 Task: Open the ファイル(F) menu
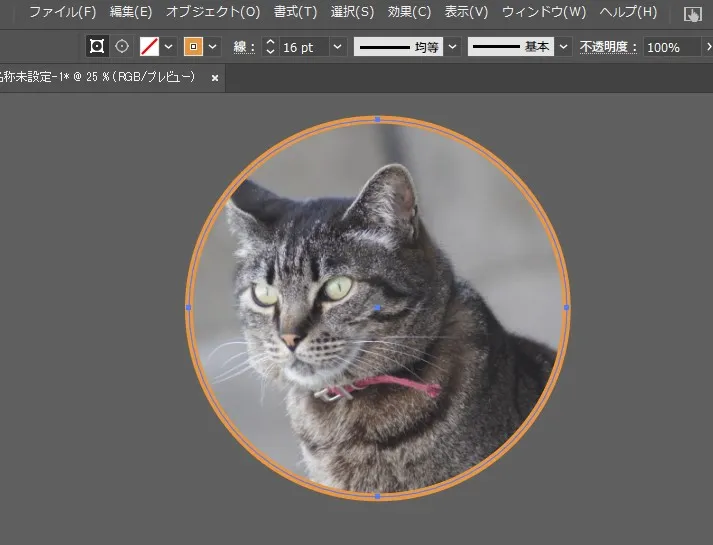[x=62, y=12]
